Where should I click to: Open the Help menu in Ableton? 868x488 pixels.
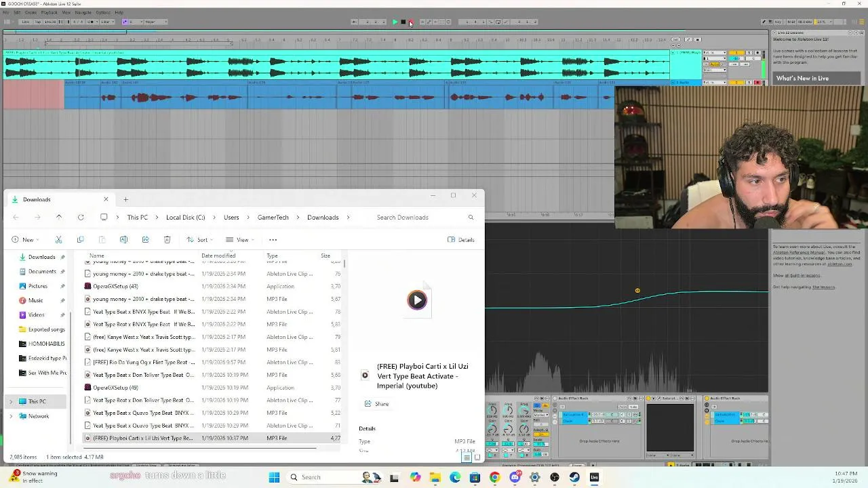point(119,12)
